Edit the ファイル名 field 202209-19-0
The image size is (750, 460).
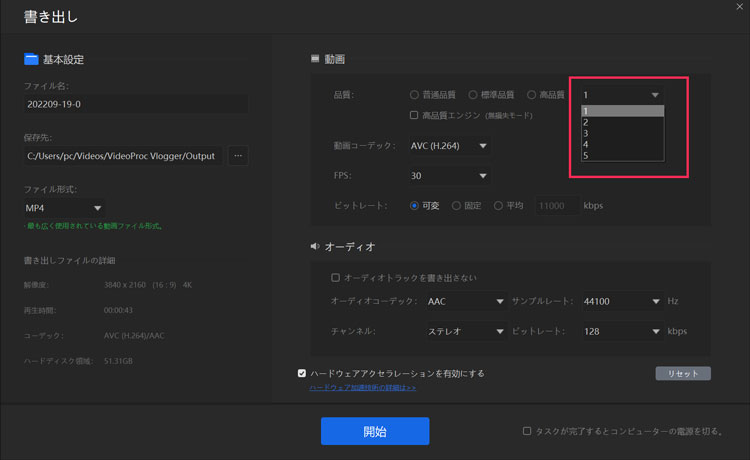click(x=136, y=104)
